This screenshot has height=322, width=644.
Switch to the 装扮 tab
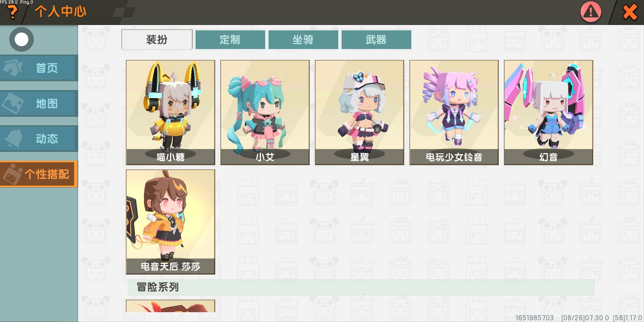pyautogui.click(x=157, y=39)
